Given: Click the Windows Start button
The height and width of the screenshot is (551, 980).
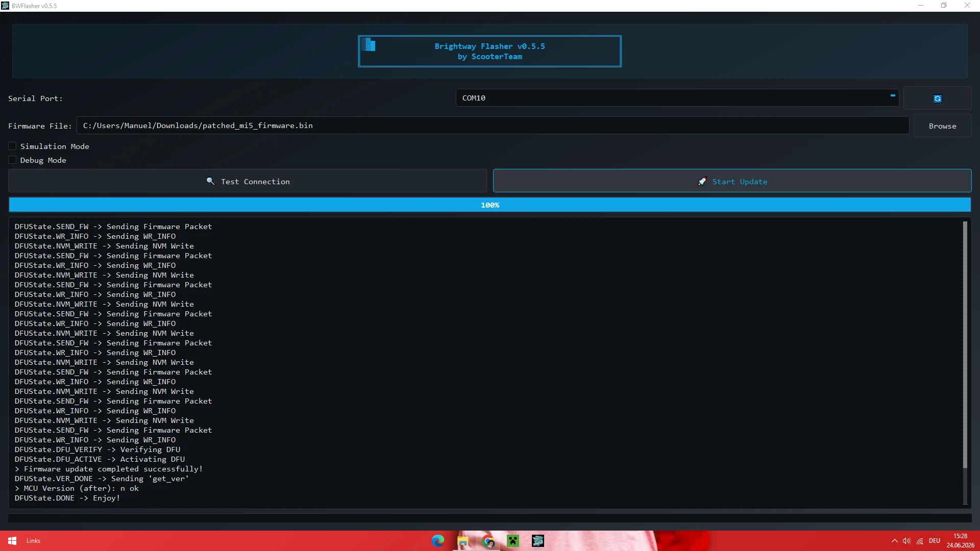Looking at the screenshot, I should (12, 541).
